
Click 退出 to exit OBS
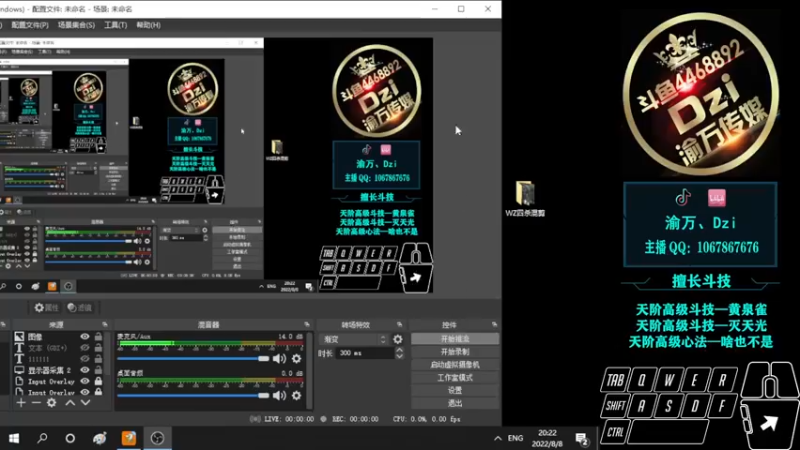pyautogui.click(x=455, y=403)
